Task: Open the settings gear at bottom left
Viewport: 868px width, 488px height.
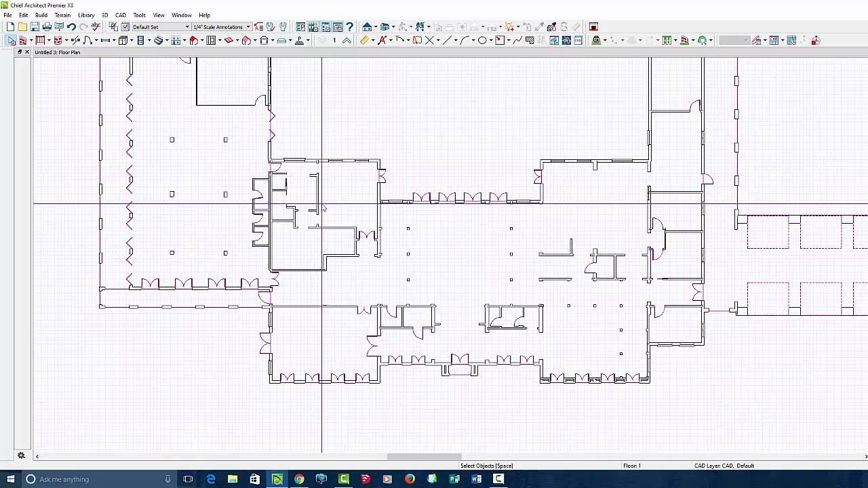Action: pos(21,455)
